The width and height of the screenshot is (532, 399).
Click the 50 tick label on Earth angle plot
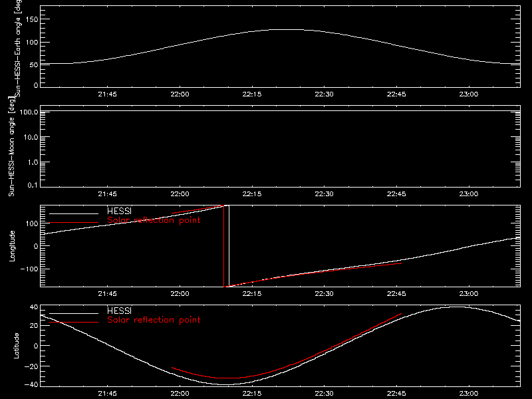(34, 65)
